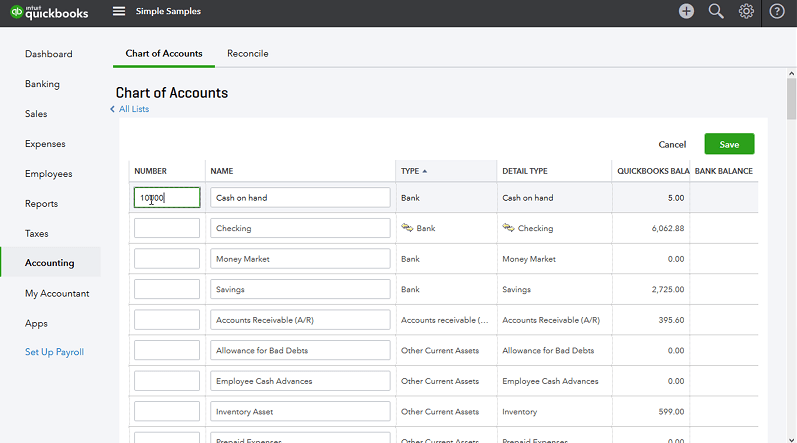797x443 pixels.
Task: Click the 599.00 Inventory balance
Action: 671,412
